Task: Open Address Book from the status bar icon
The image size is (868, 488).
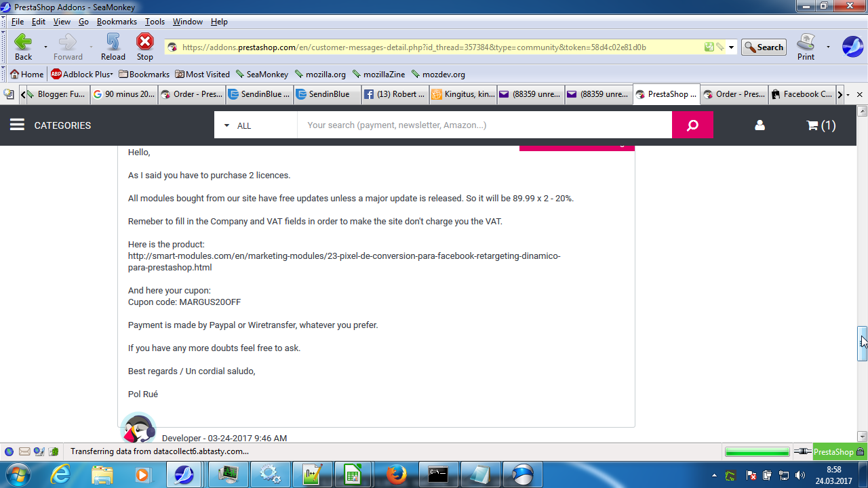Action: click(54, 451)
